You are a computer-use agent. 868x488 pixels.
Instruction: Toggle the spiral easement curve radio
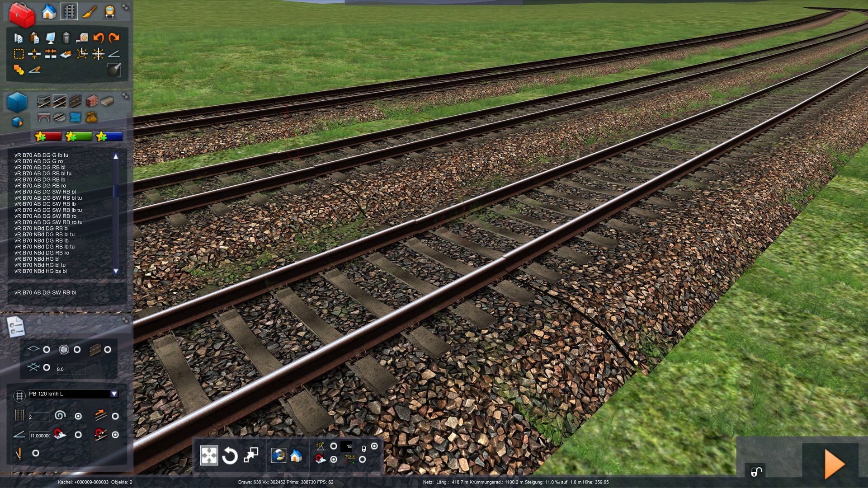(x=78, y=416)
